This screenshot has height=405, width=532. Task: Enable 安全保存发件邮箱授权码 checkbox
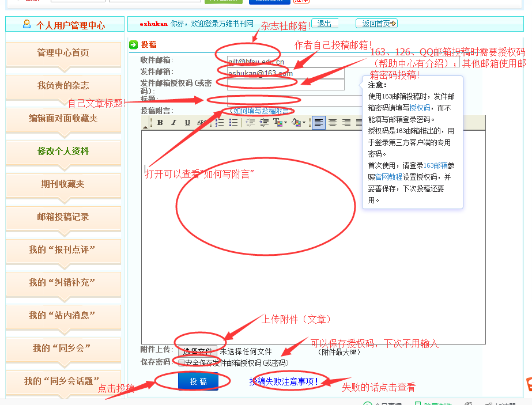[182, 363]
